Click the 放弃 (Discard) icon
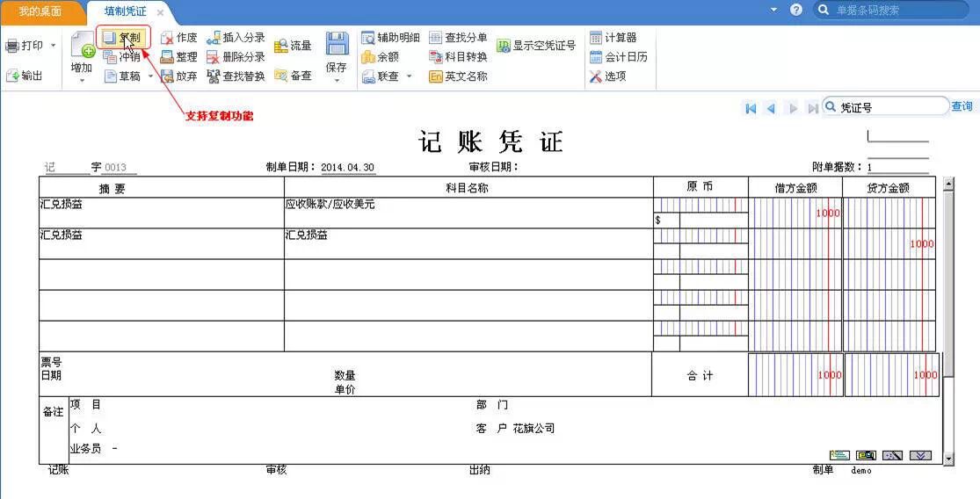This screenshot has height=499, width=980. click(x=167, y=76)
